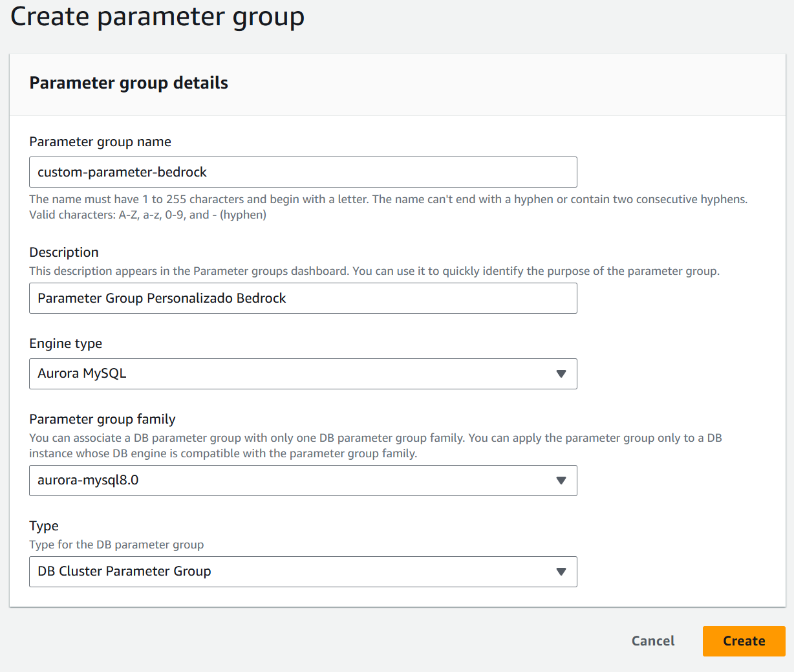794x672 pixels.
Task: Click Cancel to discard the form
Action: pyautogui.click(x=652, y=641)
